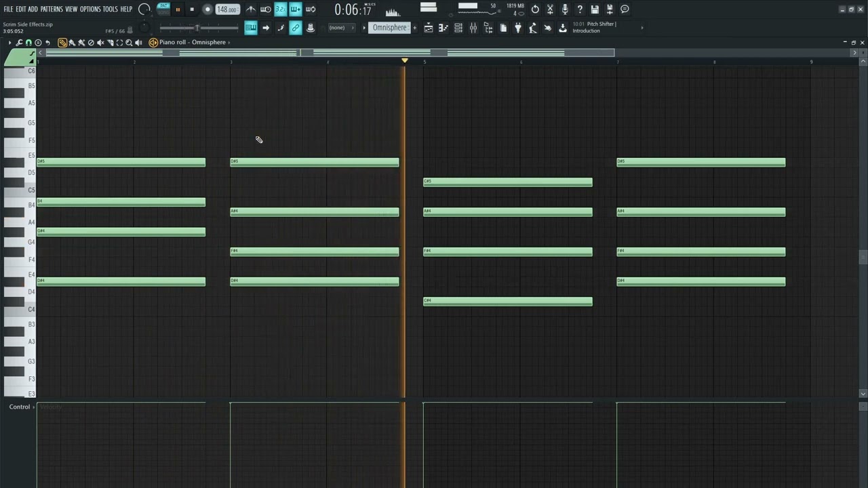
Task: Open piano roll Tools wrench menu
Action: 19,42
